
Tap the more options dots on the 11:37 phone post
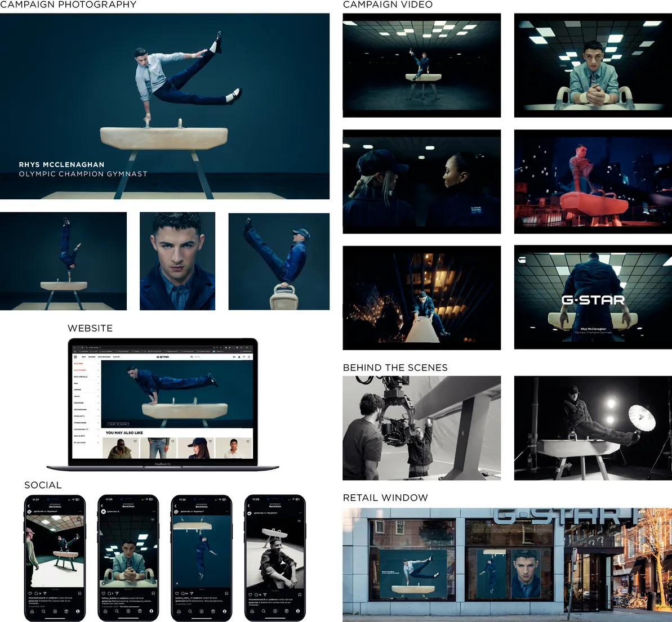[x=80, y=512]
